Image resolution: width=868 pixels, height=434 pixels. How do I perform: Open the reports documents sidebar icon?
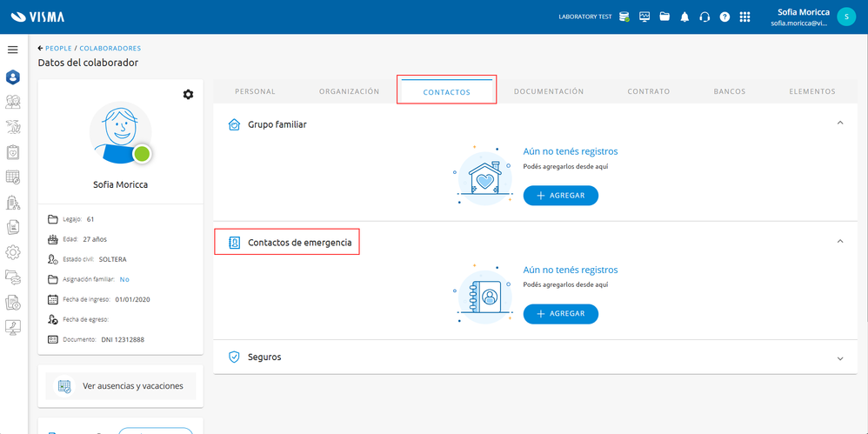[x=13, y=227]
